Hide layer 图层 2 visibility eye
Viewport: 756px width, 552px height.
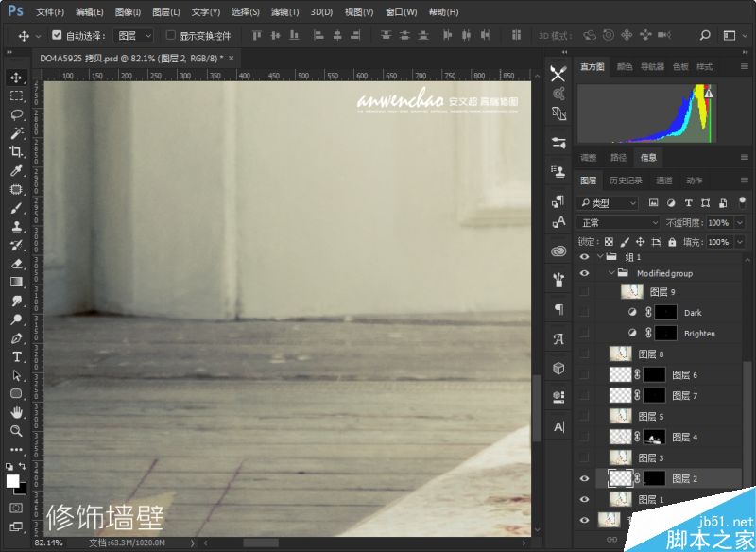click(x=584, y=478)
